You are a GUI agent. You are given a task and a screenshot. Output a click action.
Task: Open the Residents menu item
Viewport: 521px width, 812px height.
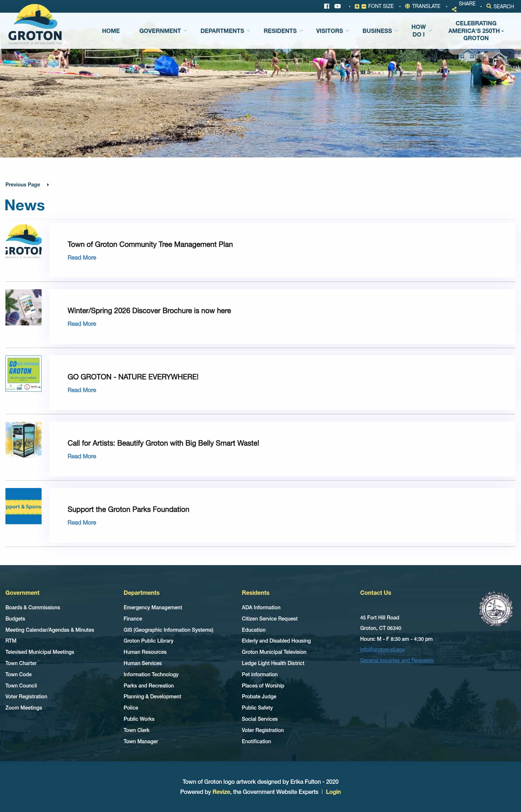tap(280, 31)
